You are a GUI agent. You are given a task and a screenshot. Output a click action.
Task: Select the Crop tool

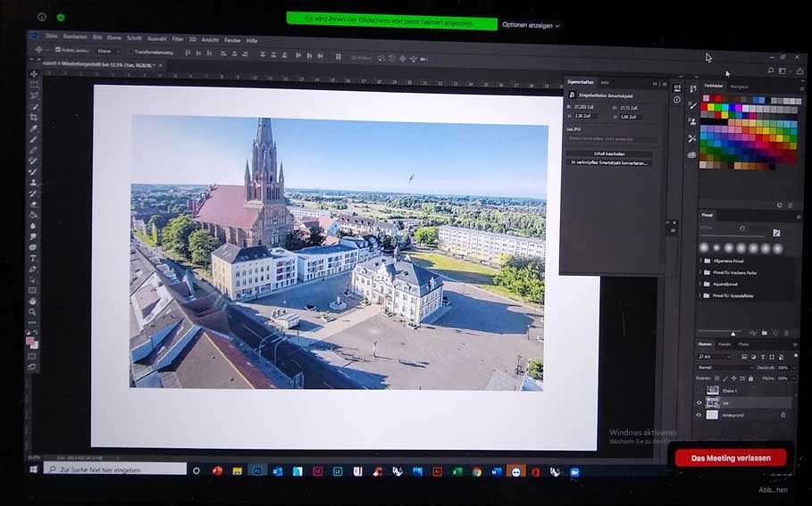pos(34,117)
